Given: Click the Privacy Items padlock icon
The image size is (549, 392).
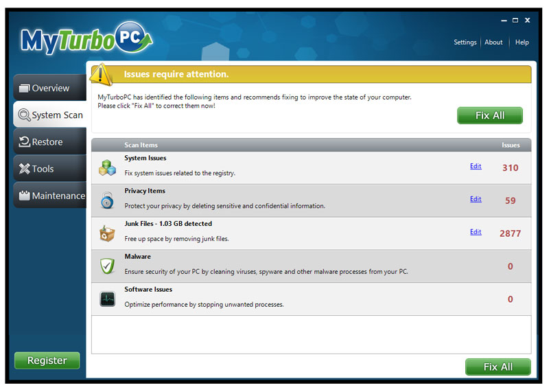Looking at the screenshot, I should (107, 200).
